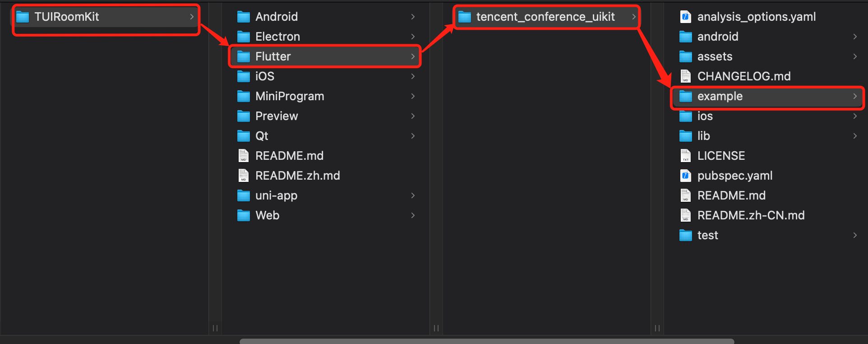The image size is (868, 344).
Task: Click the LICENSE text file icon
Action: (686, 155)
